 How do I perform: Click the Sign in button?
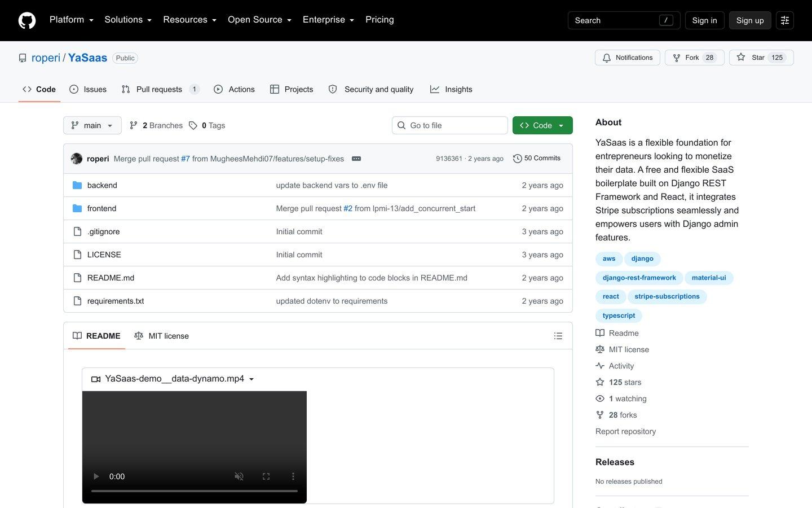click(x=705, y=20)
